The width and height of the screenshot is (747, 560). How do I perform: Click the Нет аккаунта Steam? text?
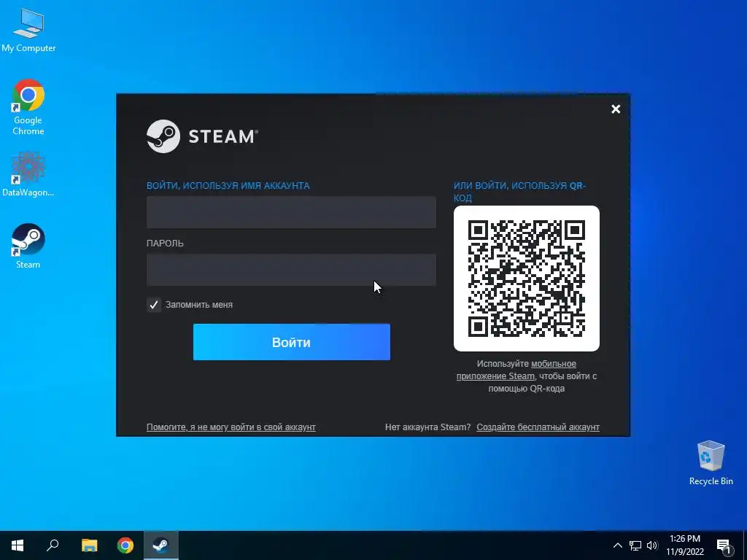(x=427, y=427)
